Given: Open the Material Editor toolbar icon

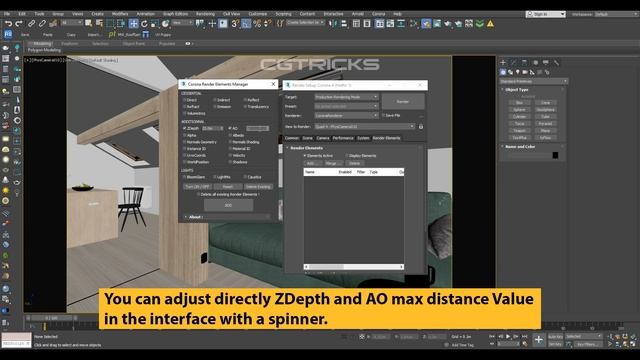Looking at the screenshot, I should coord(414,24).
